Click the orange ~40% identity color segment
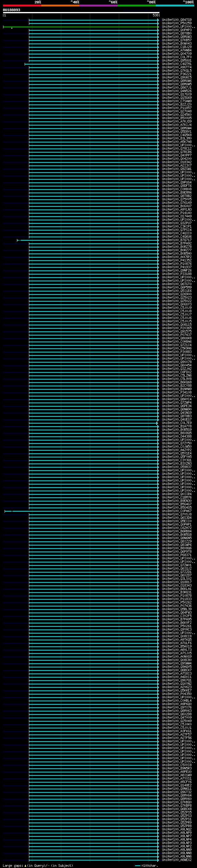 tap(60, 6)
